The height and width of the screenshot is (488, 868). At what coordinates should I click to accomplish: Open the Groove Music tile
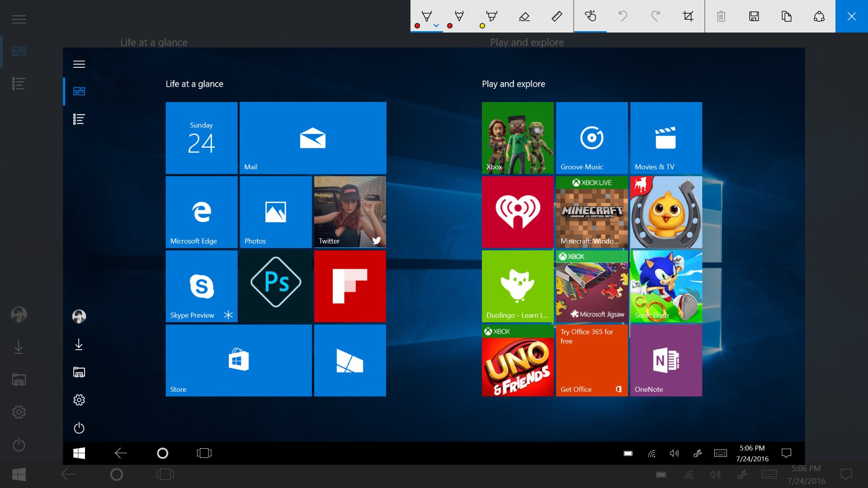click(592, 138)
